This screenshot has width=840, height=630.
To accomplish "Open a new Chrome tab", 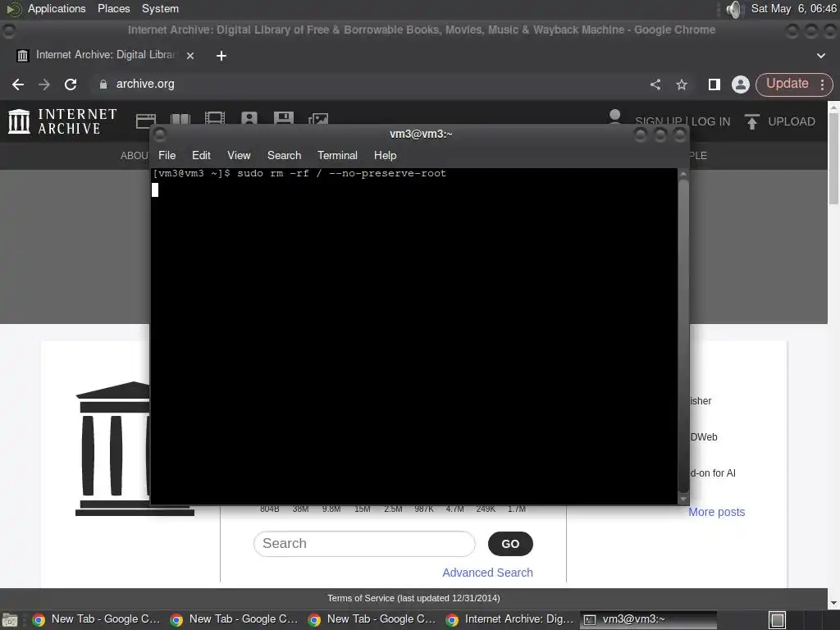I will click(221, 56).
